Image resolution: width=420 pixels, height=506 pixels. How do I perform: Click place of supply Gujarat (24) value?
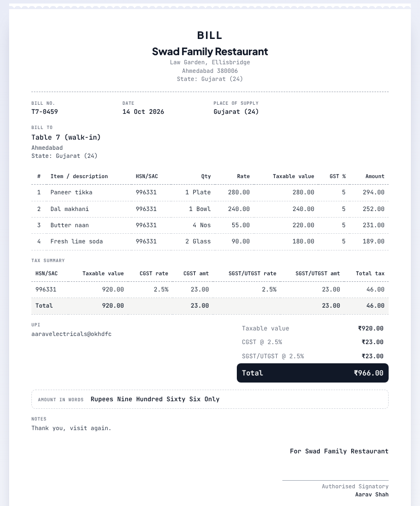[x=236, y=112]
